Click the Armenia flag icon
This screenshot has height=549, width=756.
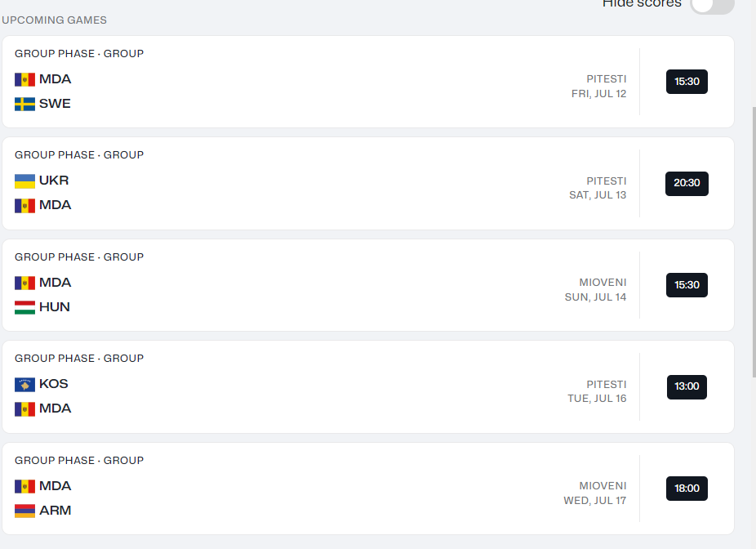(24, 511)
